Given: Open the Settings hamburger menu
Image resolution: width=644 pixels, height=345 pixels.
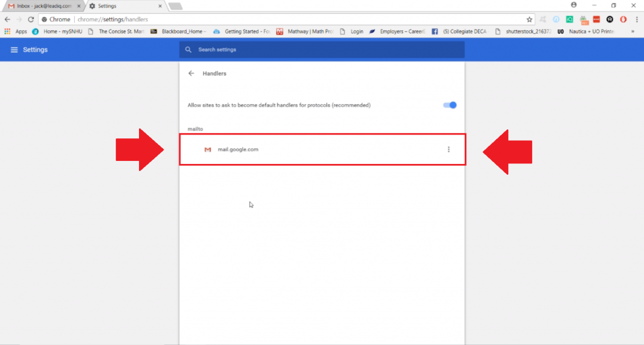Looking at the screenshot, I should coord(14,50).
